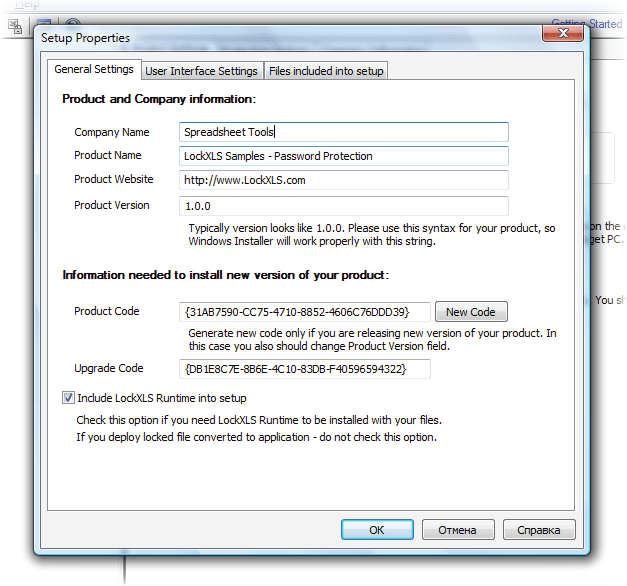This screenshot has height=586, width=627.
Task: Open Files included into setup tab
Action: click(x=326, y=71)
